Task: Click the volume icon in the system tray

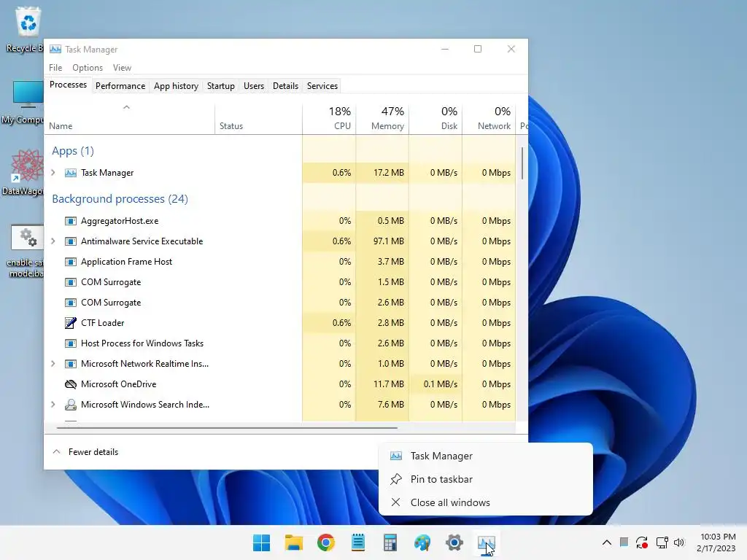Action: [679, 542]
